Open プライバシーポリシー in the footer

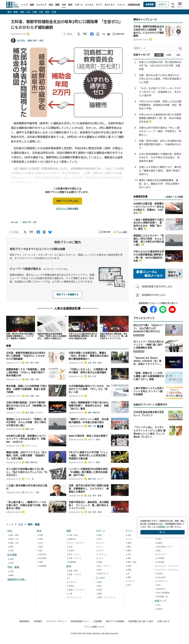[56, 621]
